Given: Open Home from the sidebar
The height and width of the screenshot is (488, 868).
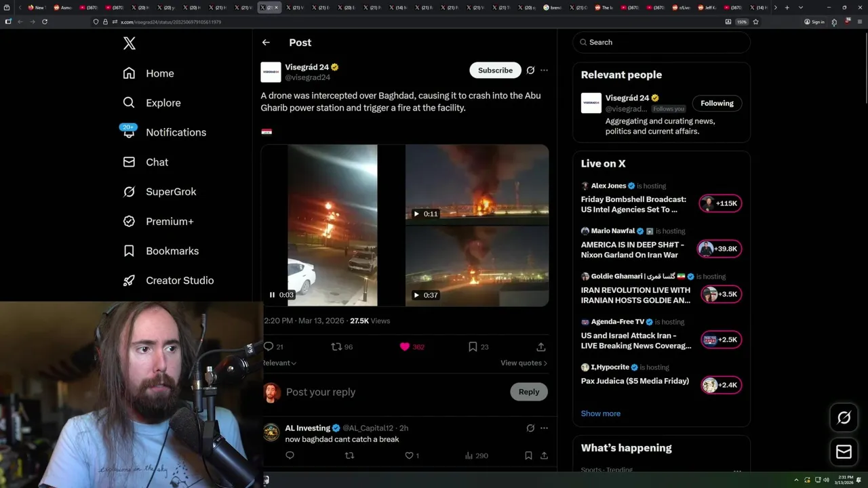Looking at the screenshot, I should coord(149,73).
